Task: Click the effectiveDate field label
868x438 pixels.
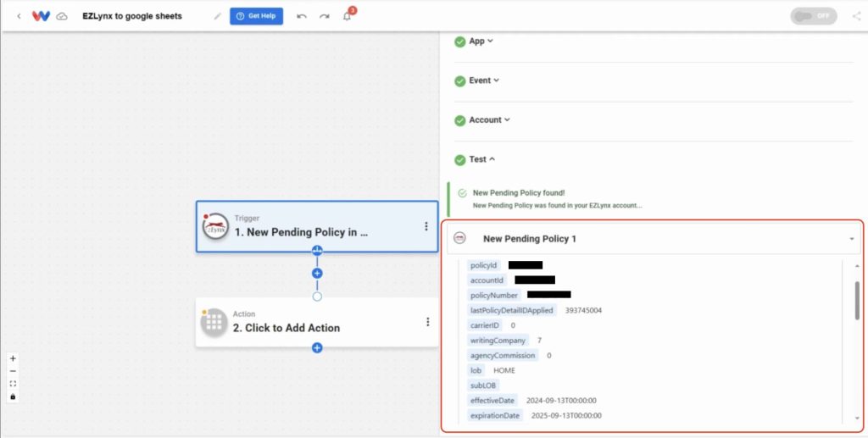Action: (492, 401)
